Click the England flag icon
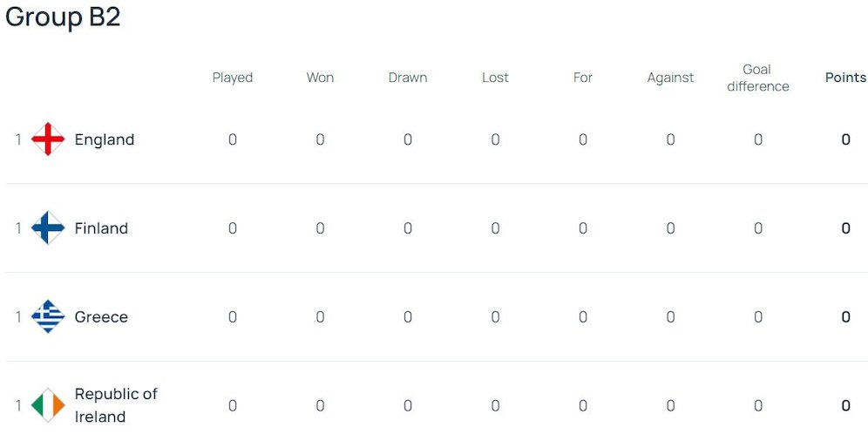Screen dimensions: 868x434 (x=48, y=139)
